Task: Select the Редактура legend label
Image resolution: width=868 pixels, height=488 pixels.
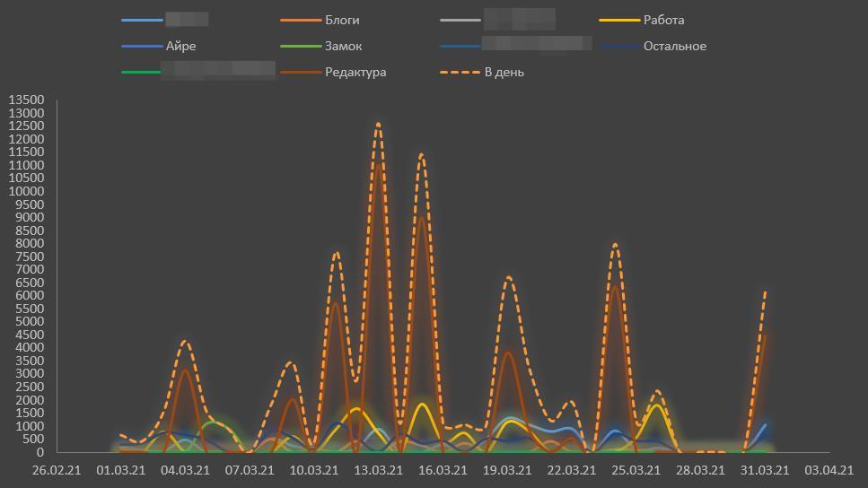Action: [355, 72]
